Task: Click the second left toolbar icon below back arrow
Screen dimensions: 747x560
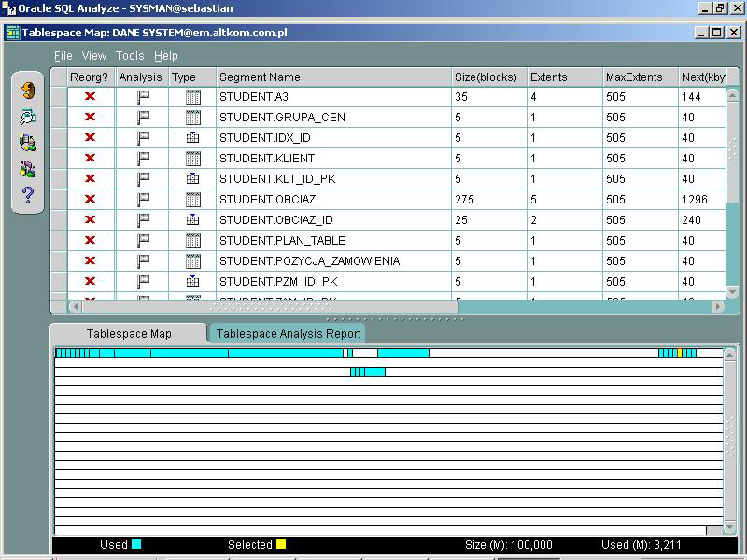Action: click(x=28, y=117)
